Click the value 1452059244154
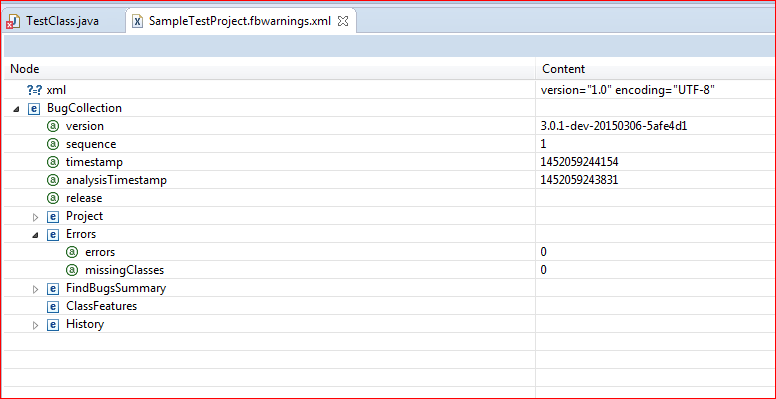The height and width of the screenshot is (399, 776). 580,162
